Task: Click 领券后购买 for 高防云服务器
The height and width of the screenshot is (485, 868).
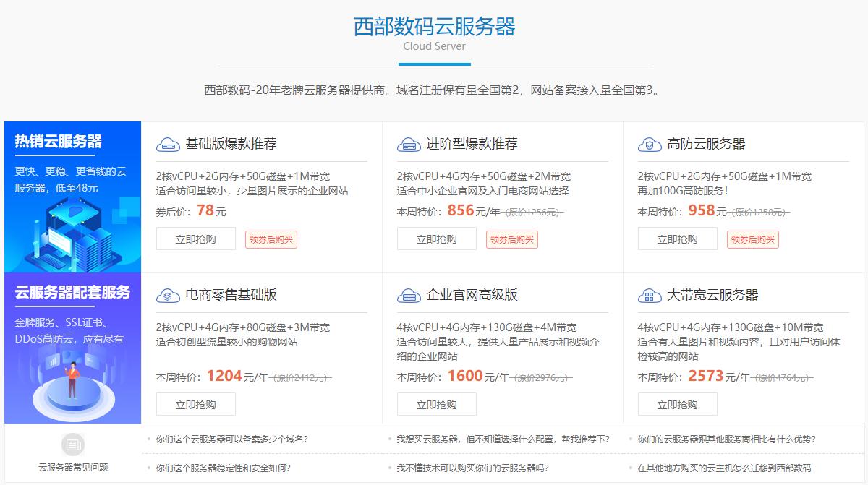Action: [753, 239]
